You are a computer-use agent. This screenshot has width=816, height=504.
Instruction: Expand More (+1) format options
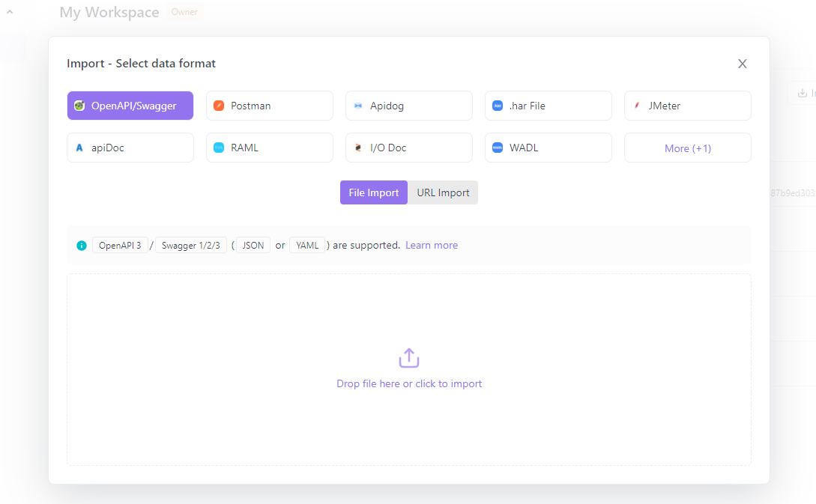pos(687,148)
